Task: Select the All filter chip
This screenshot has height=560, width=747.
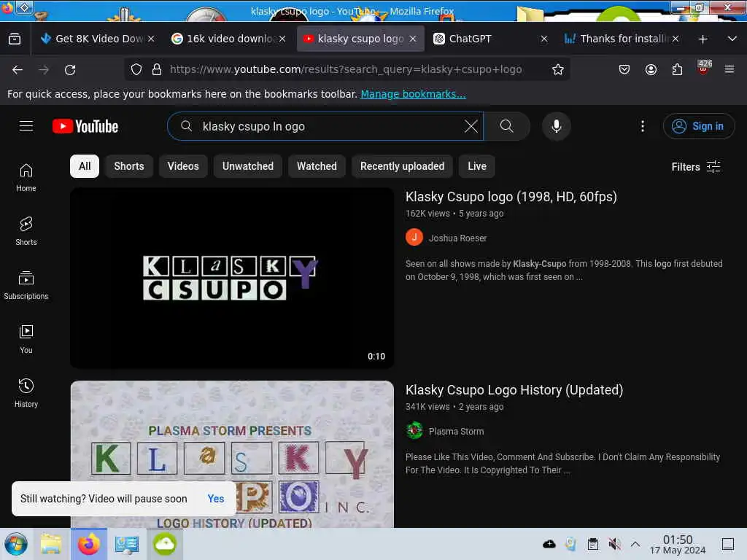Action: 85,166
